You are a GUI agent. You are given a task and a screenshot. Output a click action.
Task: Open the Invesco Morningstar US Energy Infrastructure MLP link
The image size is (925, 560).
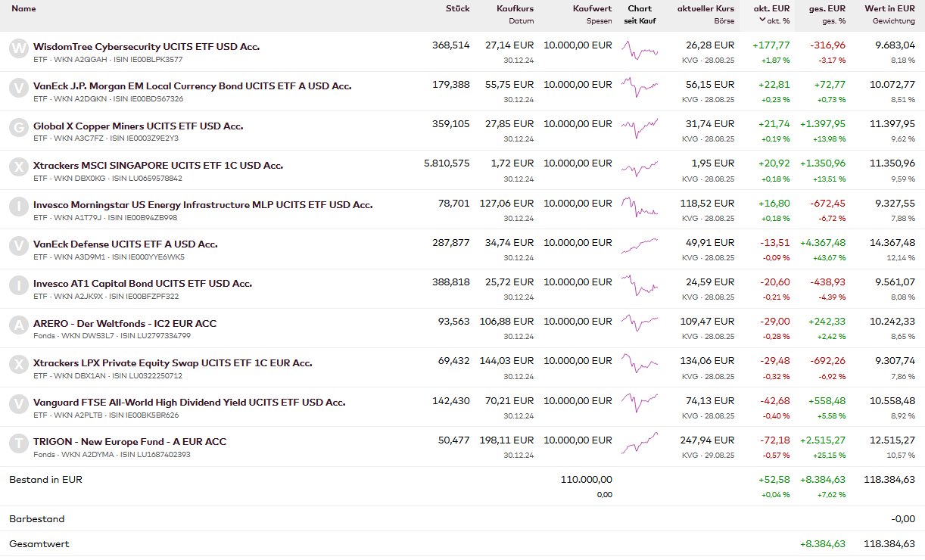tap(203, 205)
